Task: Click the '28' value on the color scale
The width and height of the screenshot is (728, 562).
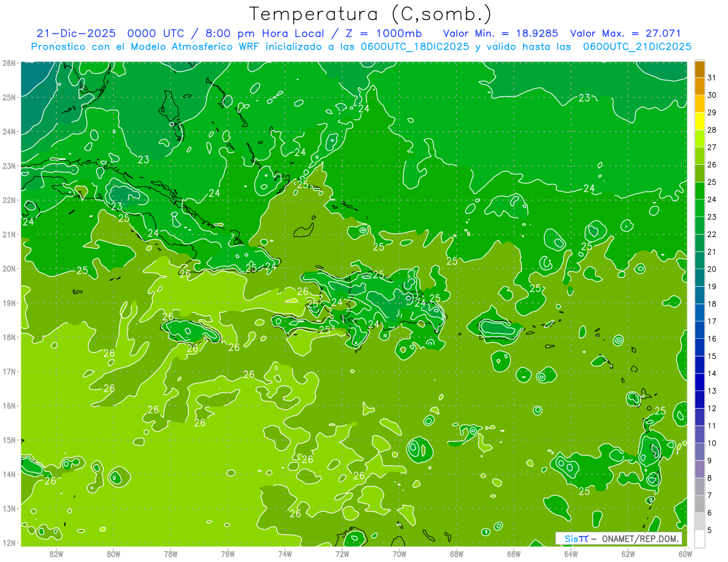Action: [x=712, y=130]
